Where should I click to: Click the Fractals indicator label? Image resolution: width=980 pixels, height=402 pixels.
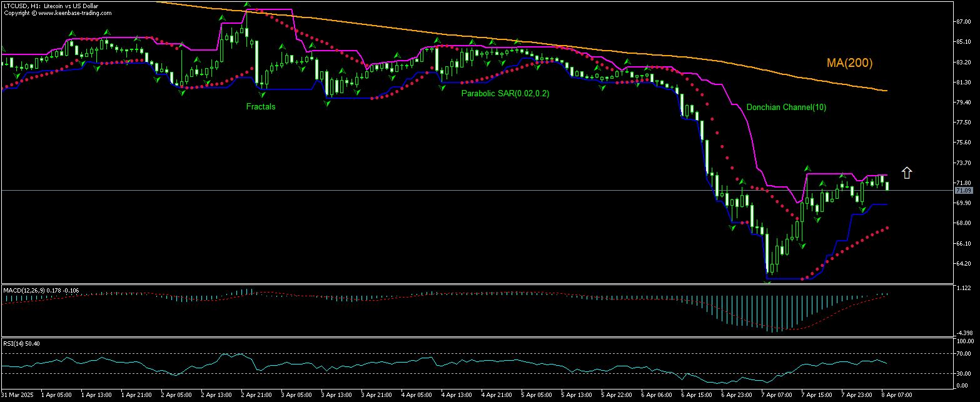pos(261,107)
